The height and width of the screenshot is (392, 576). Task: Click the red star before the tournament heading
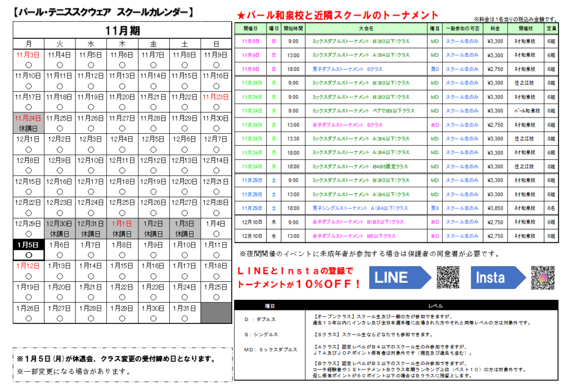(x=240, y=15)
